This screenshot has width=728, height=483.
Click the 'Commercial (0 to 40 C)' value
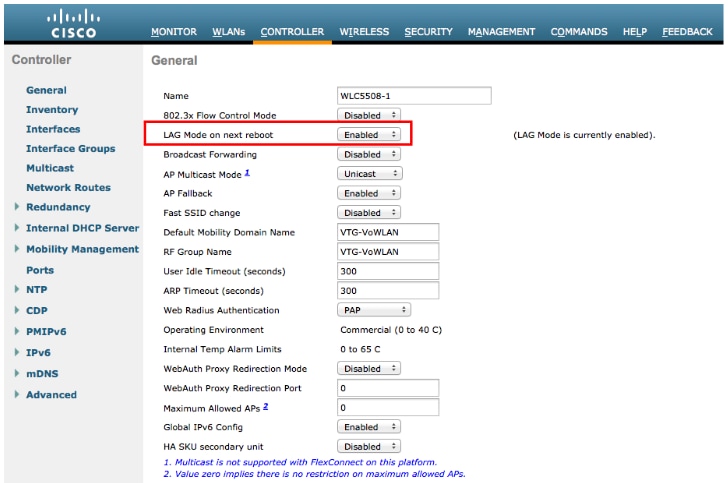391,330
